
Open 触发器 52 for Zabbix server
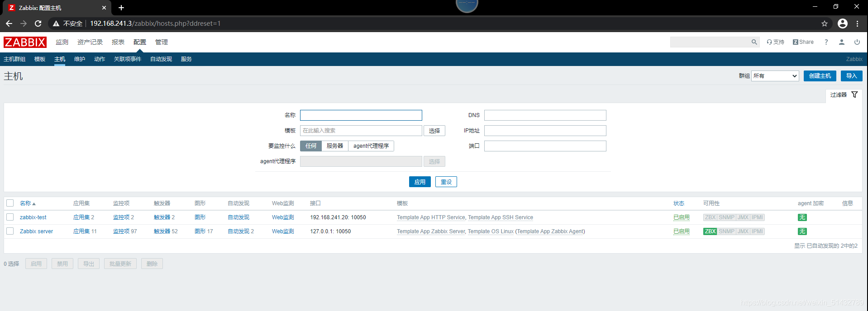point(166,231)
